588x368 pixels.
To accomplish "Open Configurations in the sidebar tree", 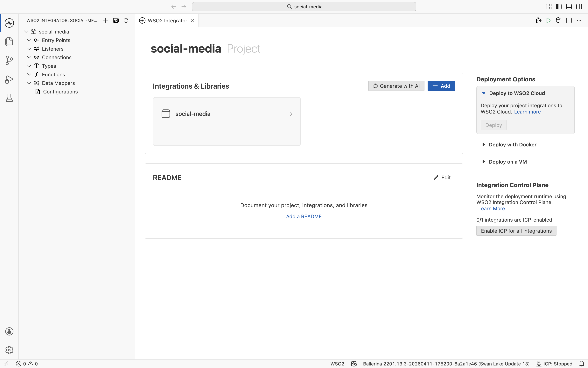I will [x=60, y=92].
